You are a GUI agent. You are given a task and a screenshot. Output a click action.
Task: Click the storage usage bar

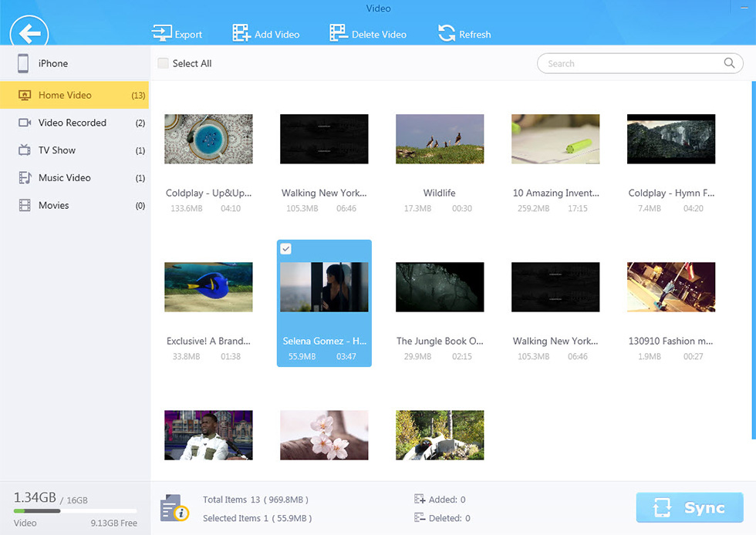(x=76, y=511)
